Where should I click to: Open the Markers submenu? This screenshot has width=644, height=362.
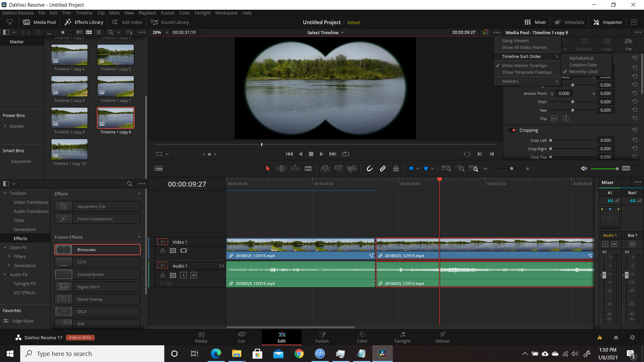[527, 81]
